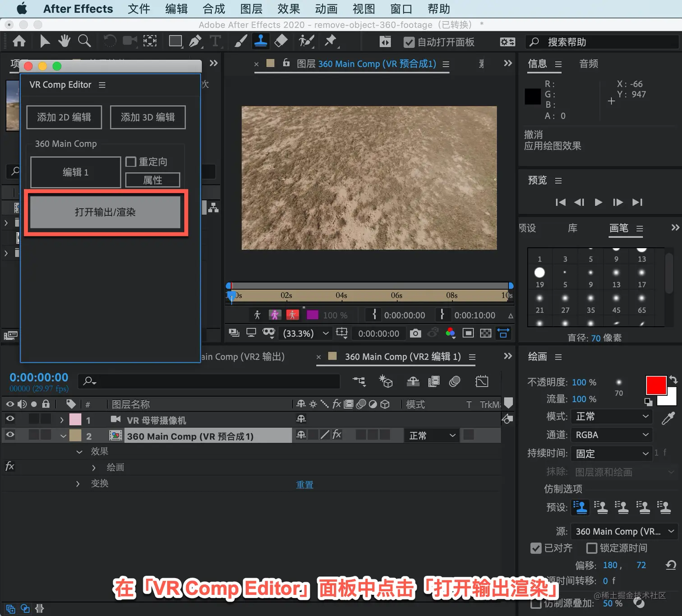Image resolution: width=682 pixels, height=616 pixels.
Task: Play the preview
Action: click(598, 202)
